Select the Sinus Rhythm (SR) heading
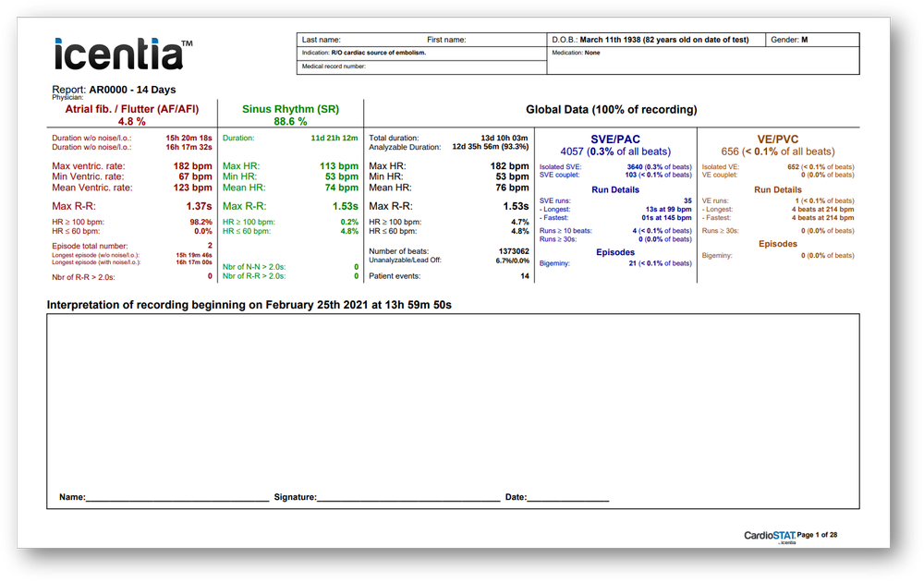Image resolution: width=924 pixels, height=582 pixels. [290, 108]
